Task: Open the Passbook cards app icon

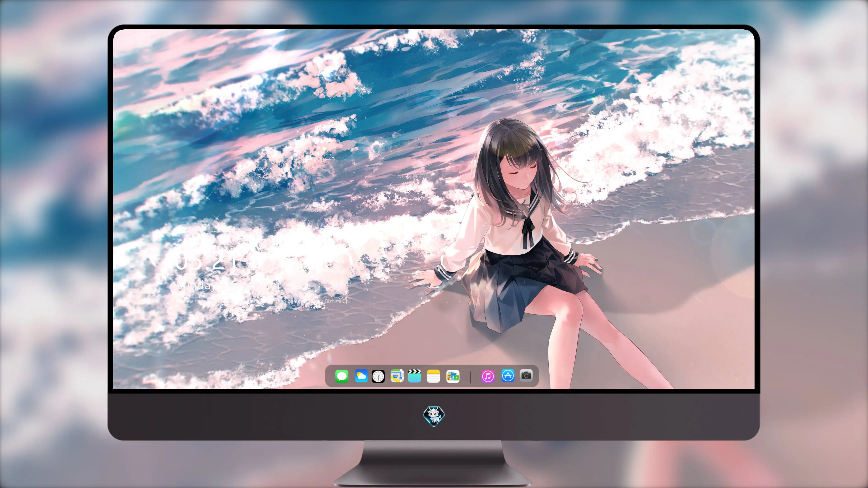Action: click(453, 376)
